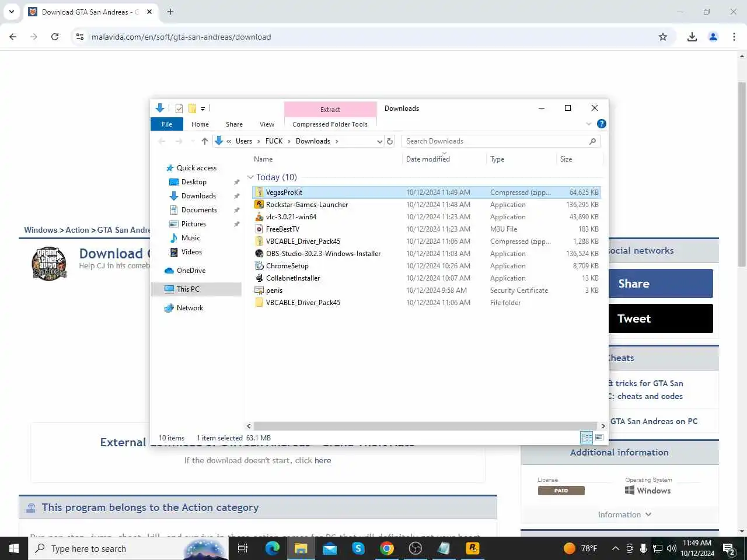The image size is (747, 560).
Task: View site information in address bar
Action: tap(80, 37)
